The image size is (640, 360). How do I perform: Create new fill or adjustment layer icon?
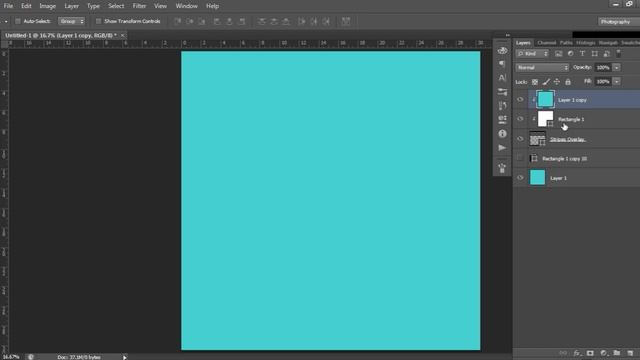[x=604, y=353]
